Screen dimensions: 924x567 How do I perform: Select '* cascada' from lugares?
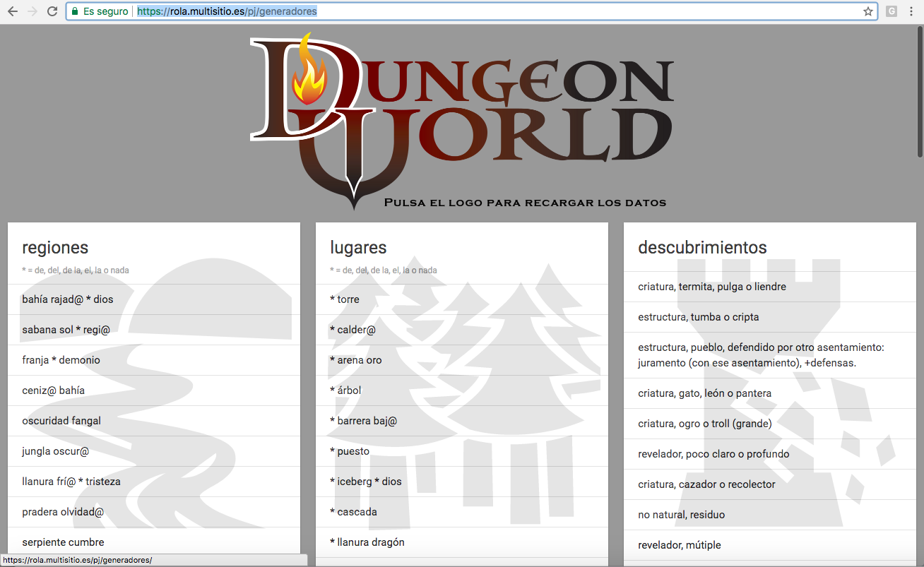pos(354,512)
